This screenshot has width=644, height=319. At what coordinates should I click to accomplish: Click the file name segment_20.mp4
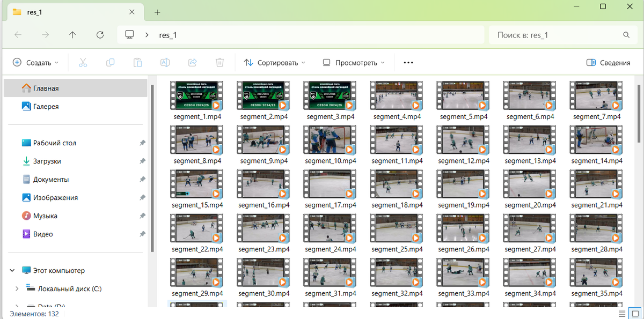point(530,205)
